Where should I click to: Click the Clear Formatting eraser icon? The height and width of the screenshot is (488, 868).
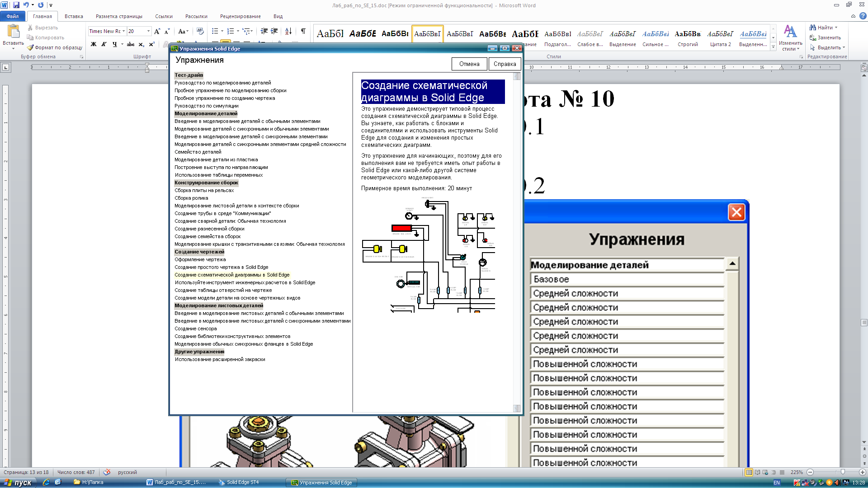point(200,31)
